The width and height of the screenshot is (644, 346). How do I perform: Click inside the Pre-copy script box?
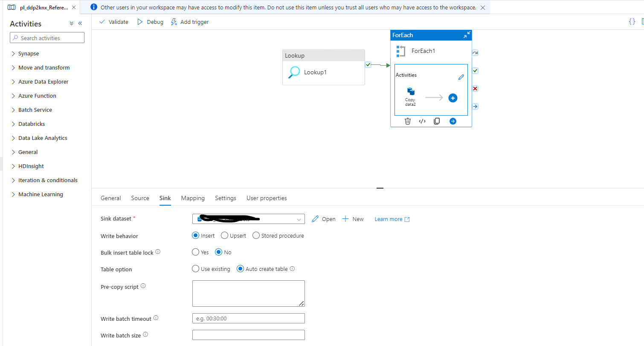[x=248, y=293]
